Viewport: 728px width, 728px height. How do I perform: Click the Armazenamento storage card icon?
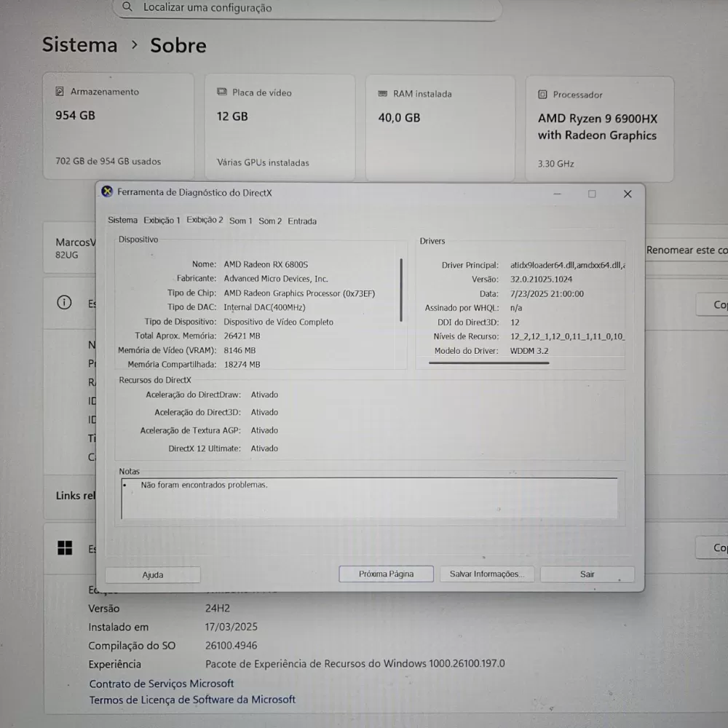tap(60, 92)
